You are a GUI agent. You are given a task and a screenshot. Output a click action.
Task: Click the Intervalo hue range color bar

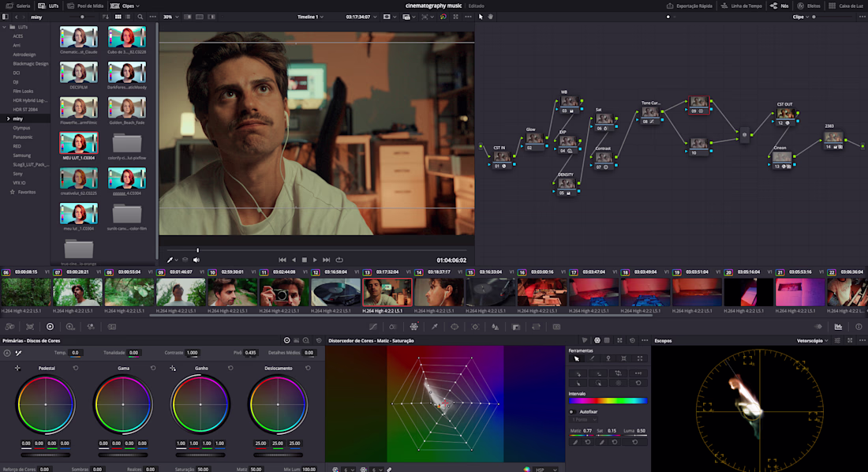[x=608, y=400]
